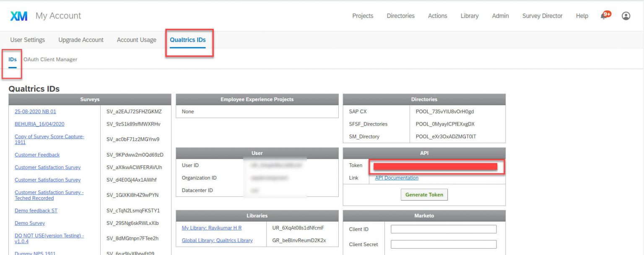
Task: Open the Customer Feedback survey
Action: (37, 155)
